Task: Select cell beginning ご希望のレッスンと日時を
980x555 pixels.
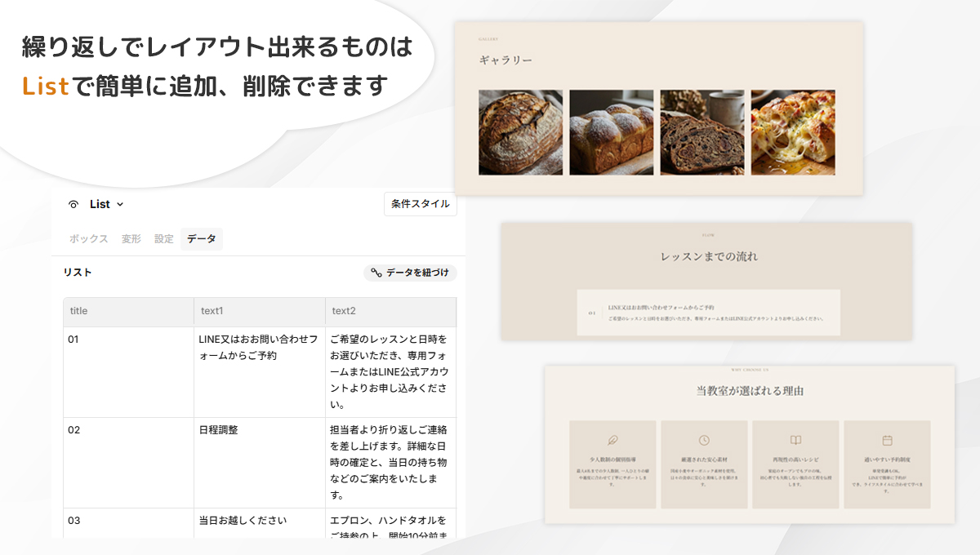Action: 391,372
